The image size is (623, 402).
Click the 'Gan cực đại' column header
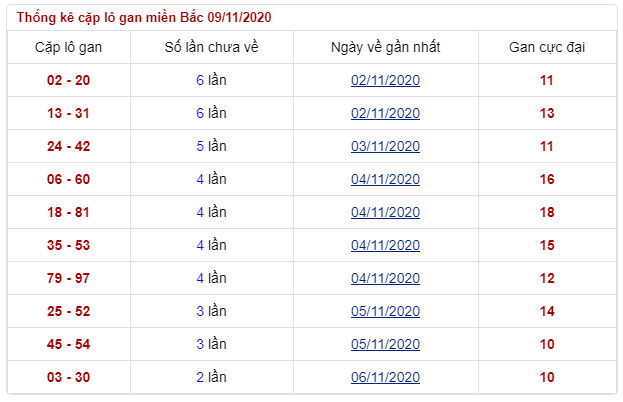coord(547,47)
